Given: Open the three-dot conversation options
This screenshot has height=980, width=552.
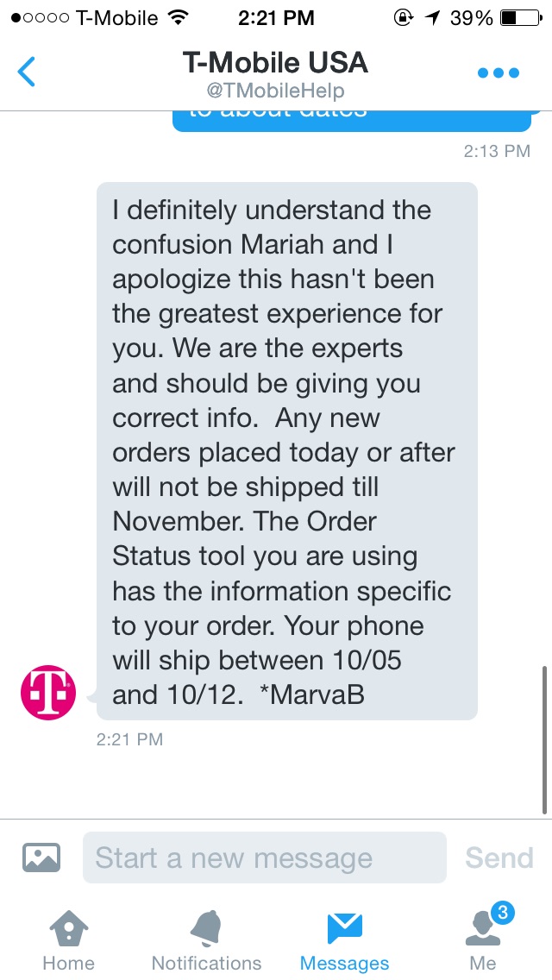Looking at the screenshot, I should click(499, 72).
